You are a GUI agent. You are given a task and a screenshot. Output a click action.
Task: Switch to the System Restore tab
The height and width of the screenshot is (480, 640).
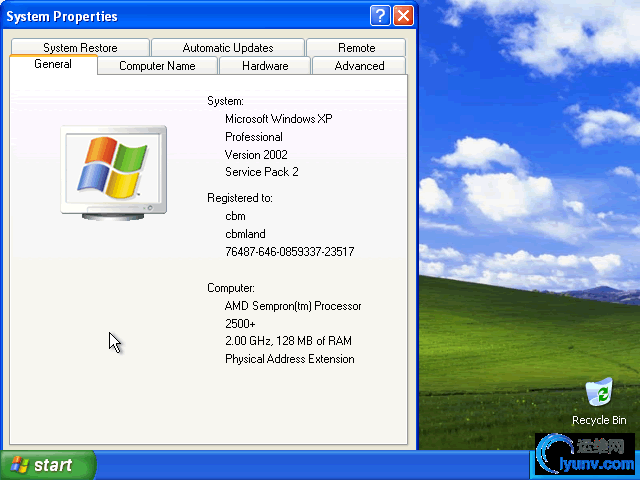click(80, 47)
